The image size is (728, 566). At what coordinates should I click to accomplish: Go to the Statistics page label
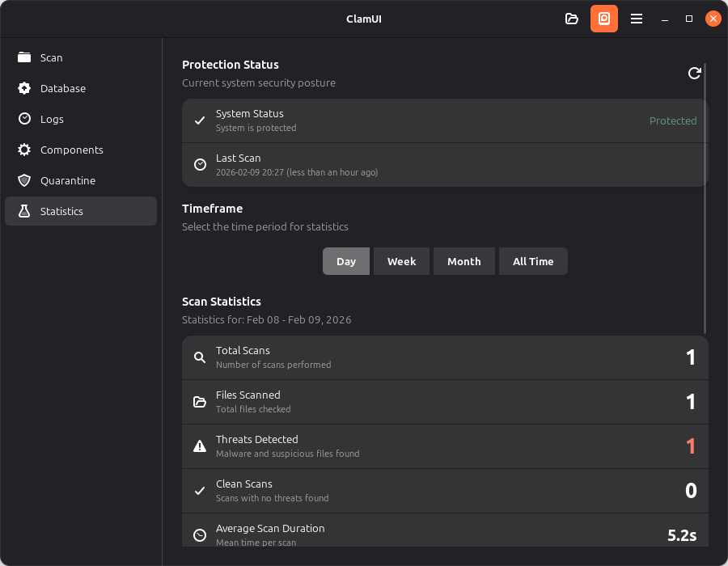coord(61,211)
